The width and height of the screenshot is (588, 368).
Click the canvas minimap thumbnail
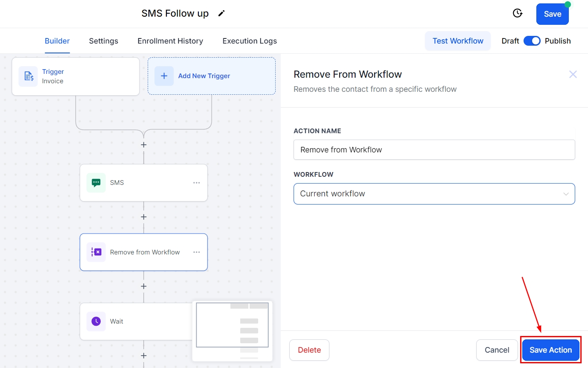tap(232, 331)
